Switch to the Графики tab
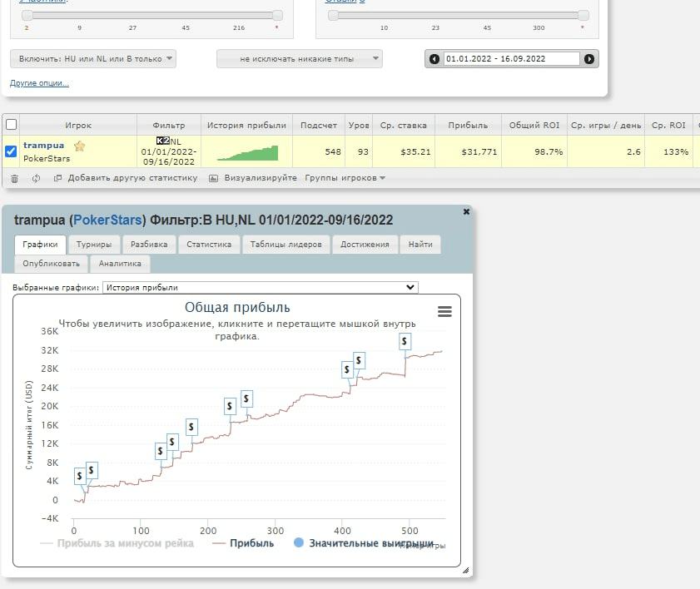 (x=40, y=245)
